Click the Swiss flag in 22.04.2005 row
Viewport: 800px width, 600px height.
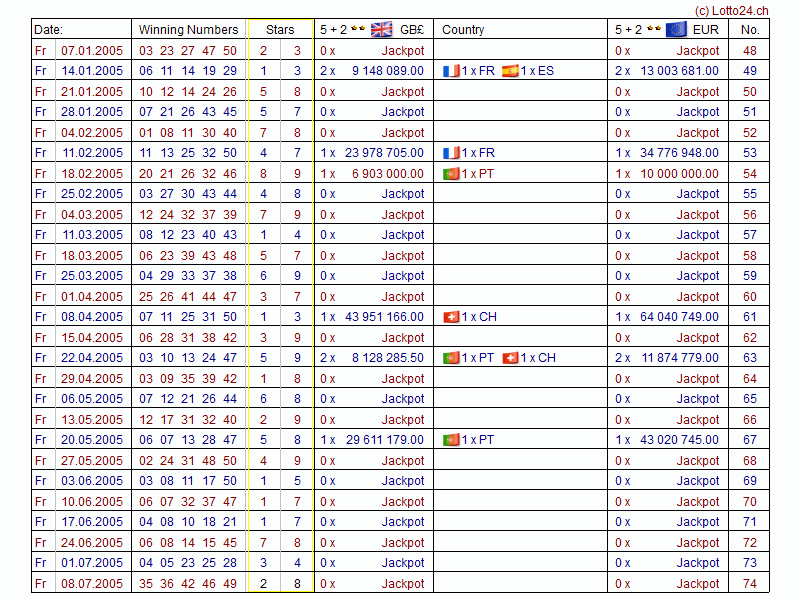510,358
